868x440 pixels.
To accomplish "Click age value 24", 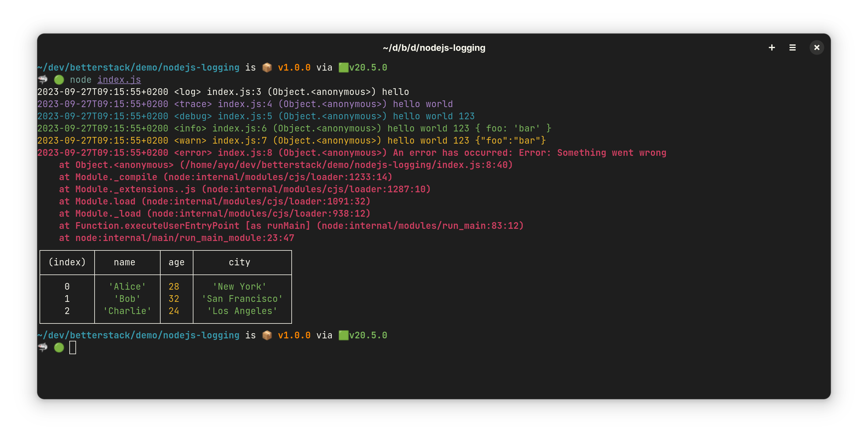I will (174, 311).
